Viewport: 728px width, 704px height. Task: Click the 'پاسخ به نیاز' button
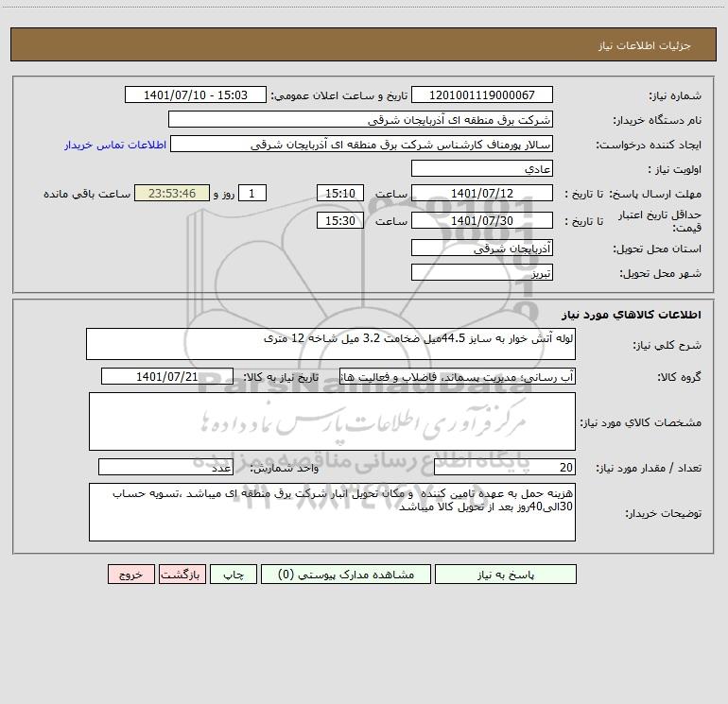click(x=506, y=575)
